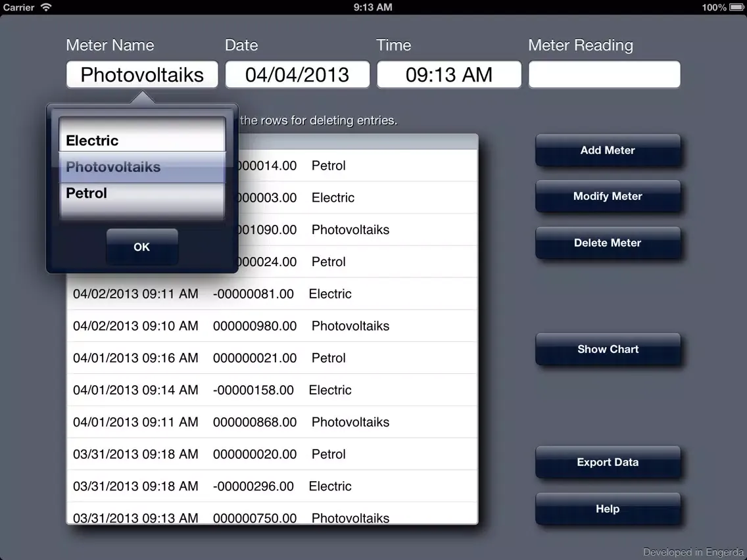Select Photovoltaiks in the meter picker wheel
Image resolution: width=747 pixels, height=560 pixels.
(142, 167)
